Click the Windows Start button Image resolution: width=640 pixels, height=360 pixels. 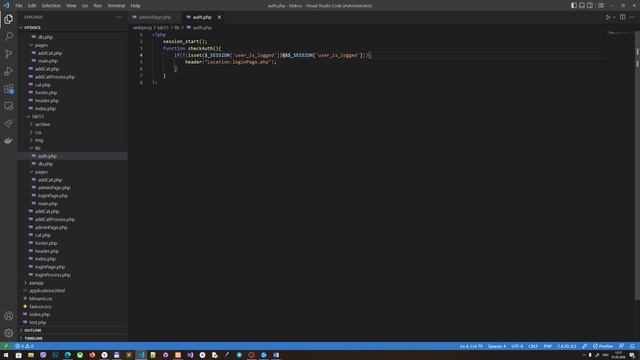pyautogui.click(x=6, y=355)
